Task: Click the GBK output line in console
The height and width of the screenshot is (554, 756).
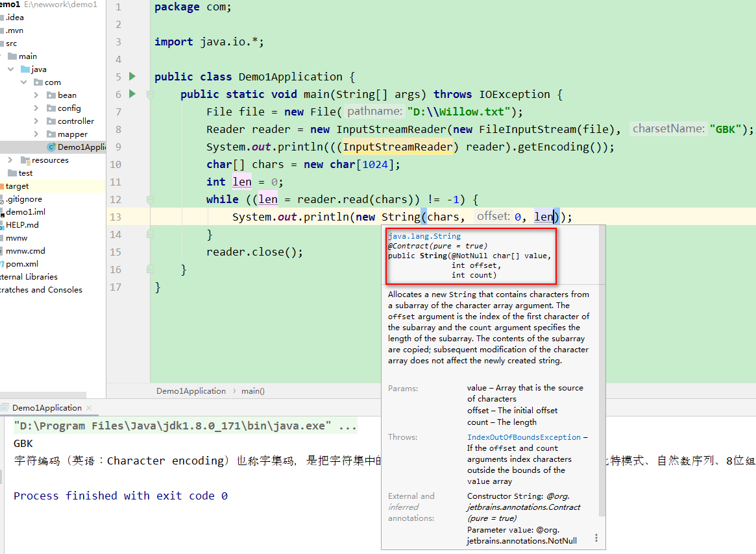Action: (x=23, y=444)
